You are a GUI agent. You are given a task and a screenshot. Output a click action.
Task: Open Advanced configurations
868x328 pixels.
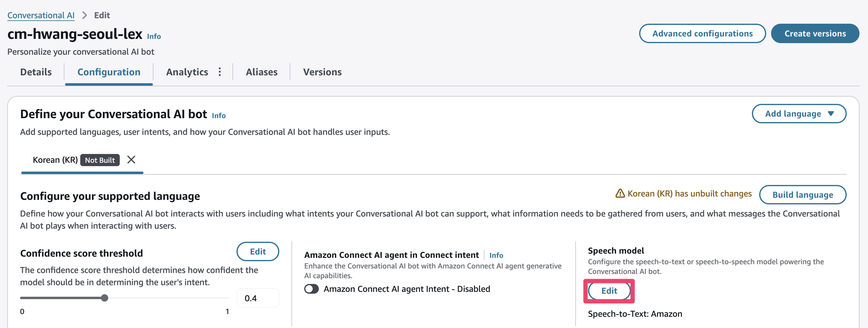click(x=702, y=34)
